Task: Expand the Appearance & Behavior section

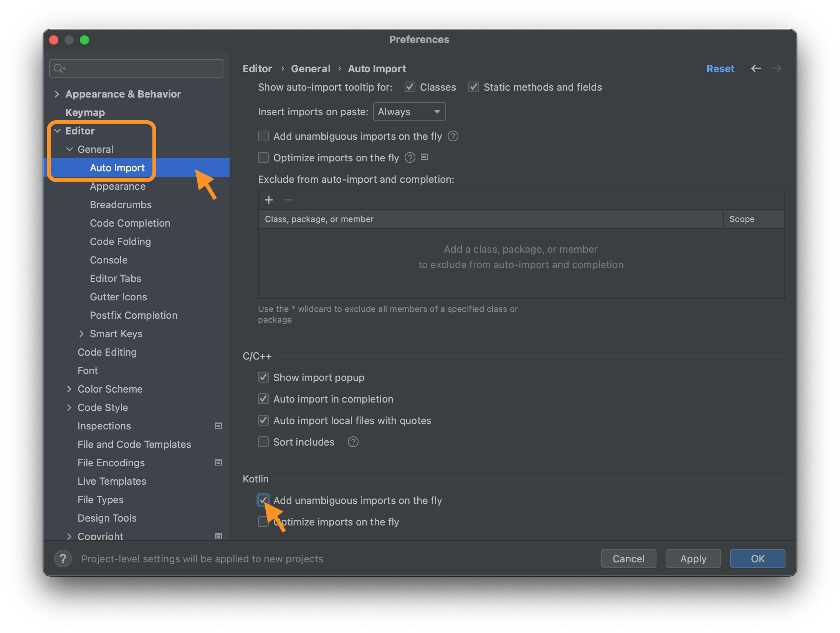Action: tap(57, 94)
